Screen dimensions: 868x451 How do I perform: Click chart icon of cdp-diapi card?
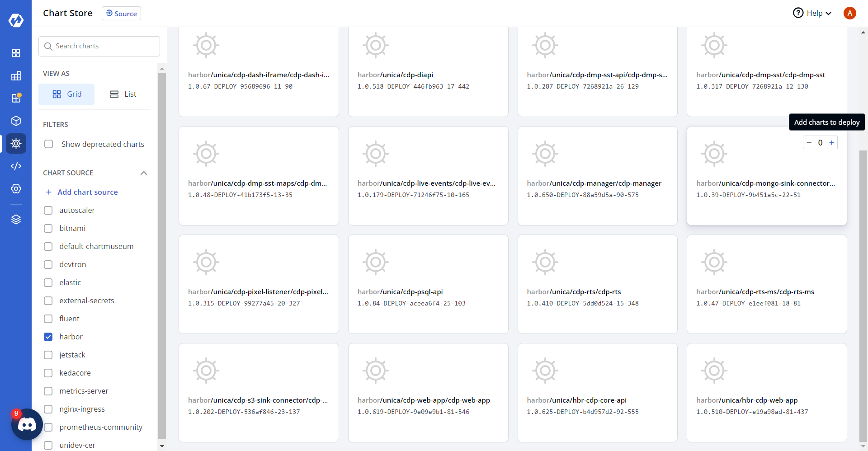pos(376,45)
